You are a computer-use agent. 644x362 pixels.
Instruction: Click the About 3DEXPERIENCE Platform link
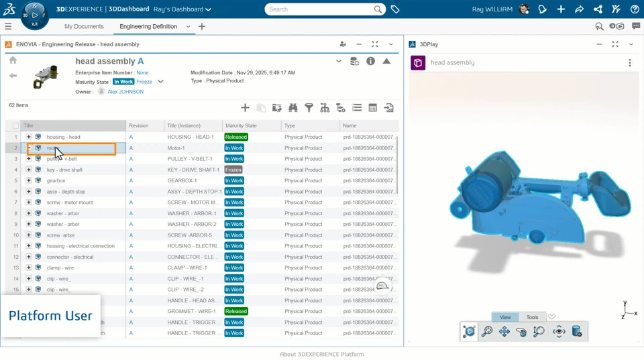pyautogui.click(x=322, y=354)
